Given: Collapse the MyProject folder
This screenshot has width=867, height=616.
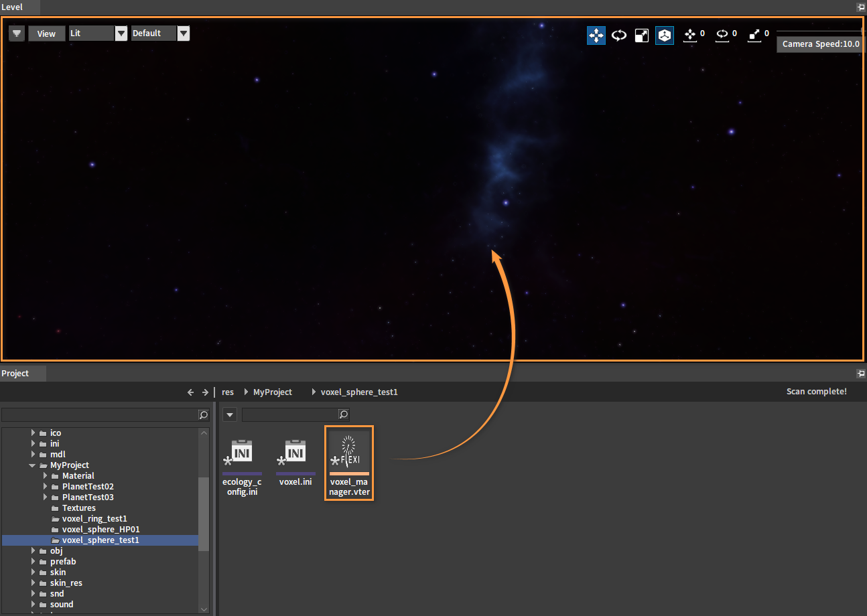Looking at the screenshot, I should [x=33, y=465].
